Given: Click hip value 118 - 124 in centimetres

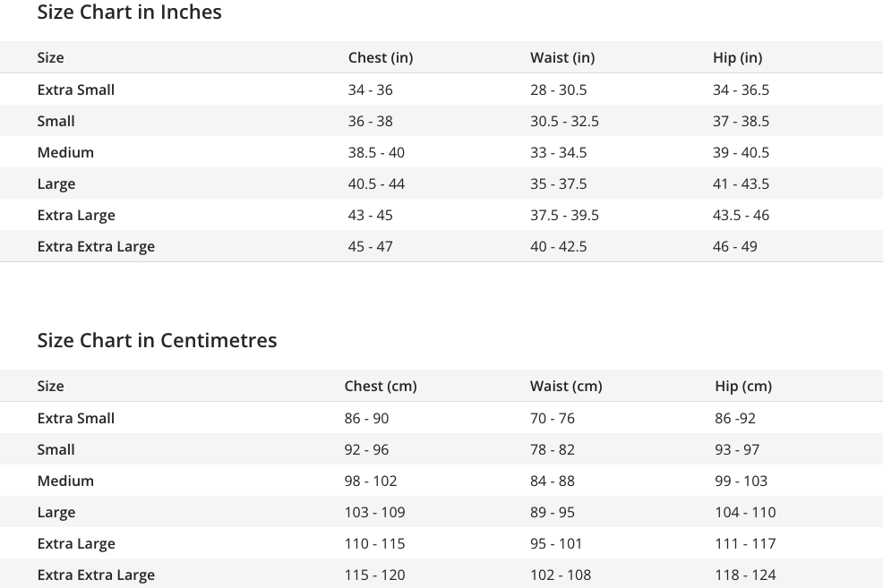Looking at the screenshot, I should click(746, 575).
